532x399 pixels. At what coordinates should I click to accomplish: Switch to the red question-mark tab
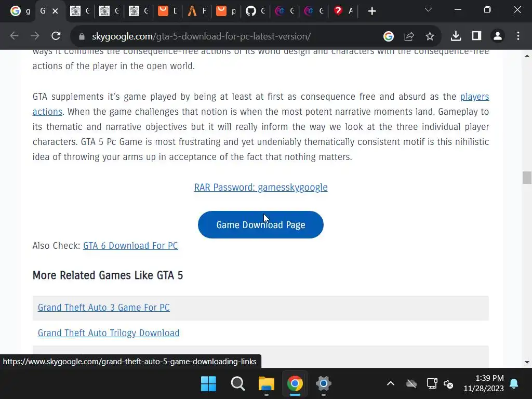pyautogui.click(x=343, y=11)
